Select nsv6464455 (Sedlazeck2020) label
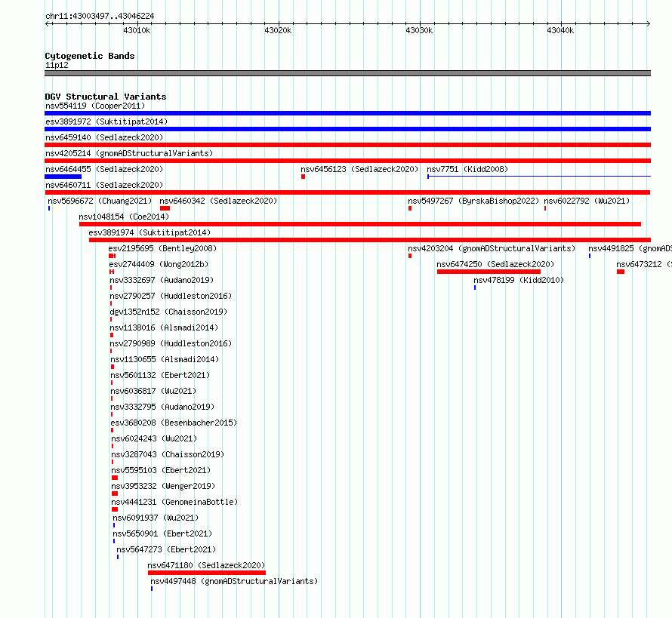Screen dimensions: 672x618 [x=104, y=169]
